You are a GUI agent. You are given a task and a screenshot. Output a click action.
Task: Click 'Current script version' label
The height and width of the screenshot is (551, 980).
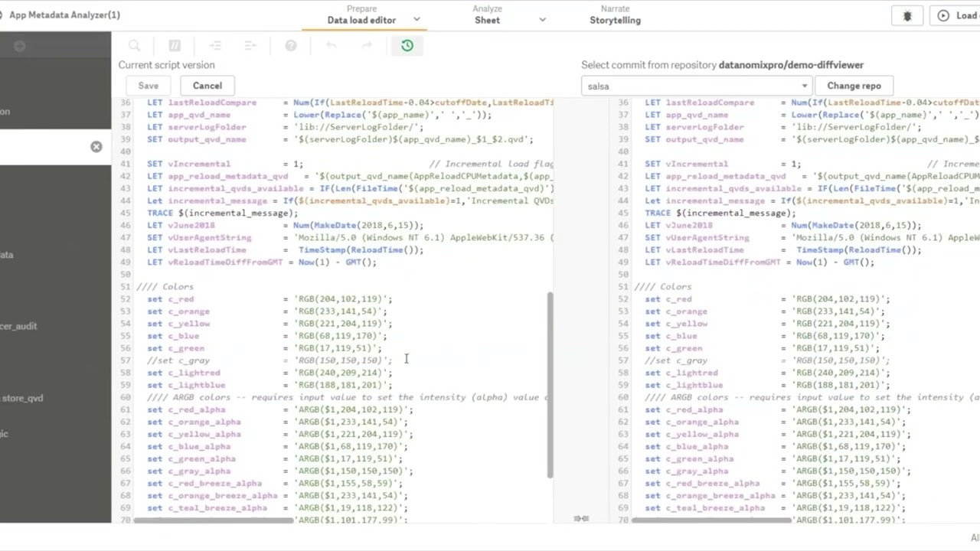click(x=166, y=65)
